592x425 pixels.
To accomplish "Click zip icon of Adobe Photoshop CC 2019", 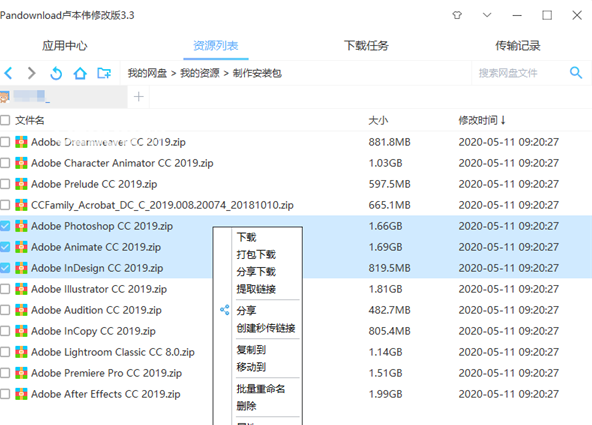I will (x=21, y=226).
